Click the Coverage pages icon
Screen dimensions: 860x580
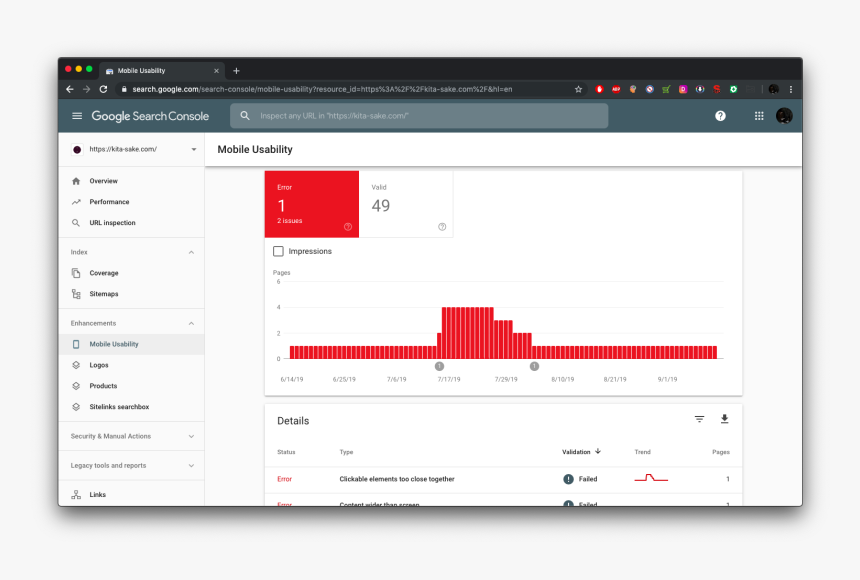click(x=76, y=273)
